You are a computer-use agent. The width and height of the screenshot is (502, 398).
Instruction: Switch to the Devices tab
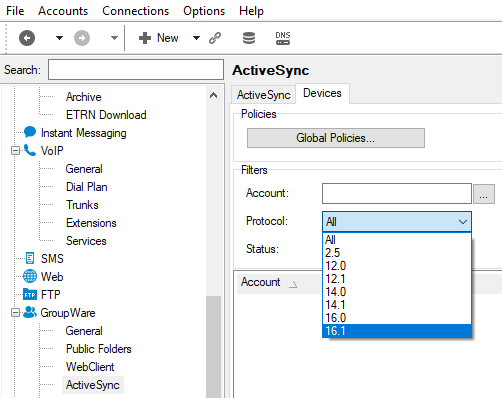pos(322,93)
